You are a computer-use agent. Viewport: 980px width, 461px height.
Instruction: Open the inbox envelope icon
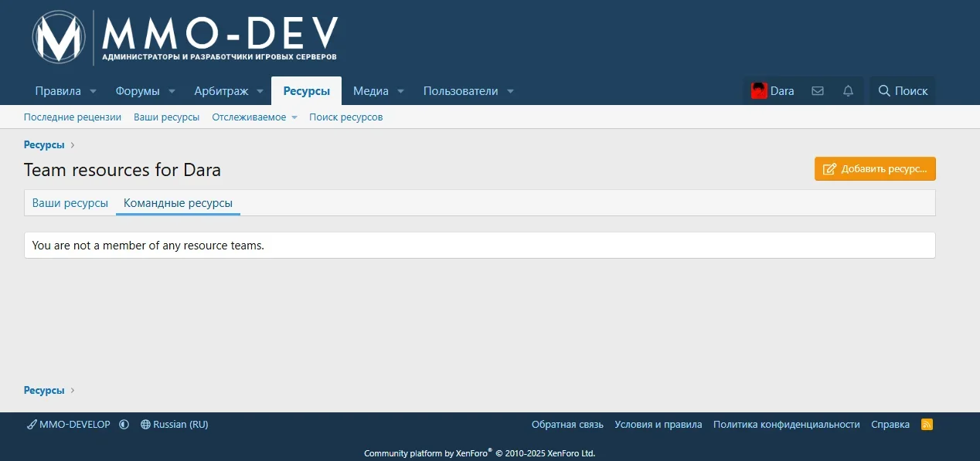tap(818, 91)
